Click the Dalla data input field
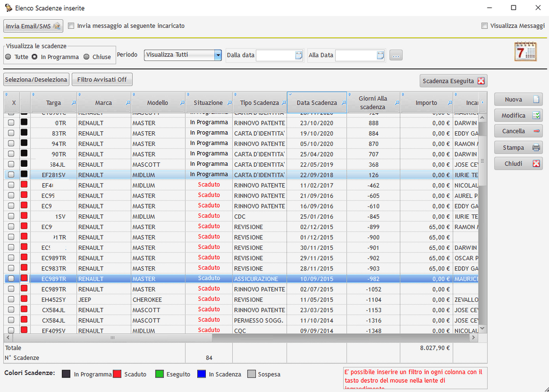The height and width of the screenshot is (392, 549). (x=276, y=55)
